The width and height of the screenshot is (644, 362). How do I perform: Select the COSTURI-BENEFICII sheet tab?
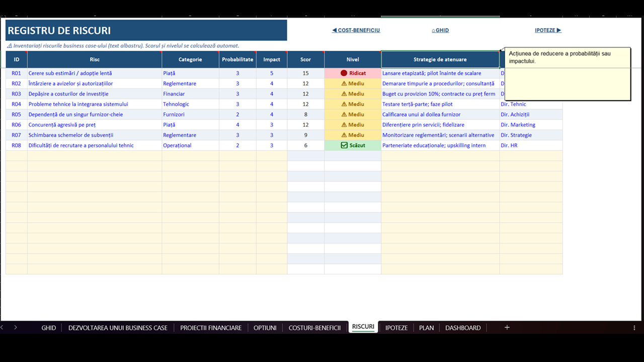pyautogui.click(x=315, y=328)
